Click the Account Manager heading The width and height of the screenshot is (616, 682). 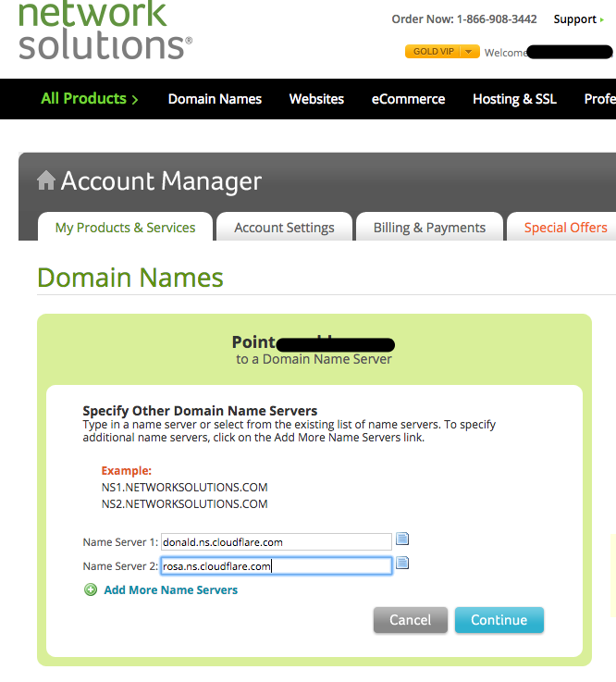161,181
